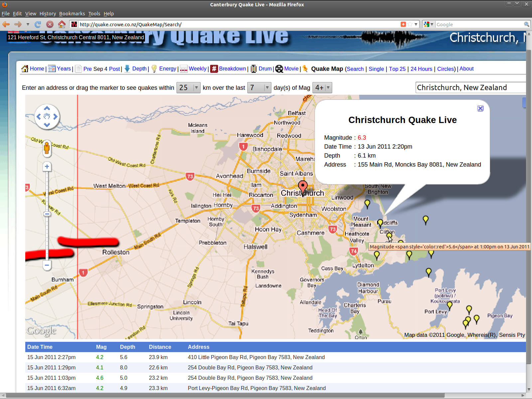Open the About link
The width and height of the screenshot is (532, 399).
[x=466, y=68]
